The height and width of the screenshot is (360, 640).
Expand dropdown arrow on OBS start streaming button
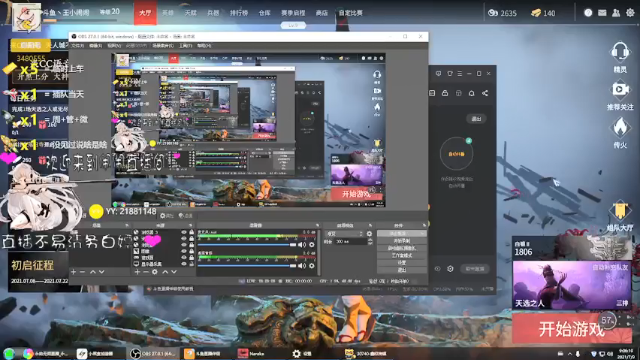[x=423, y=234]
